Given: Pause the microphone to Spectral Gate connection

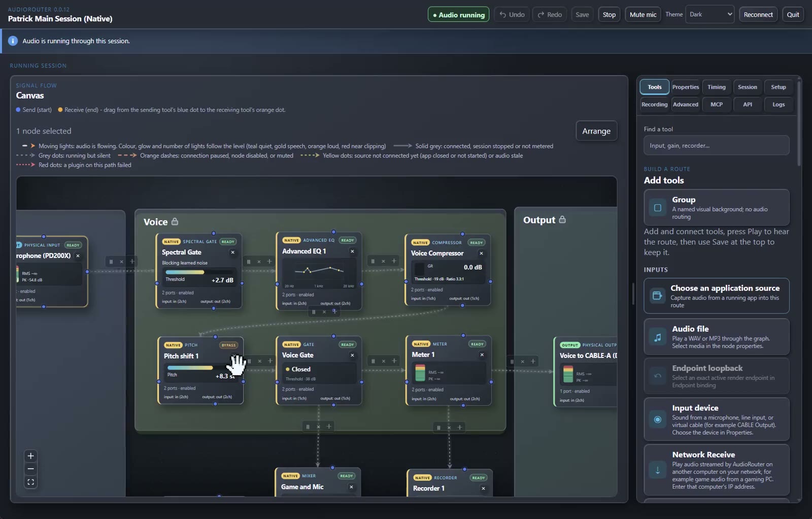Looking at the screenshot, I should pyautogui.click(x=111, y=262).
